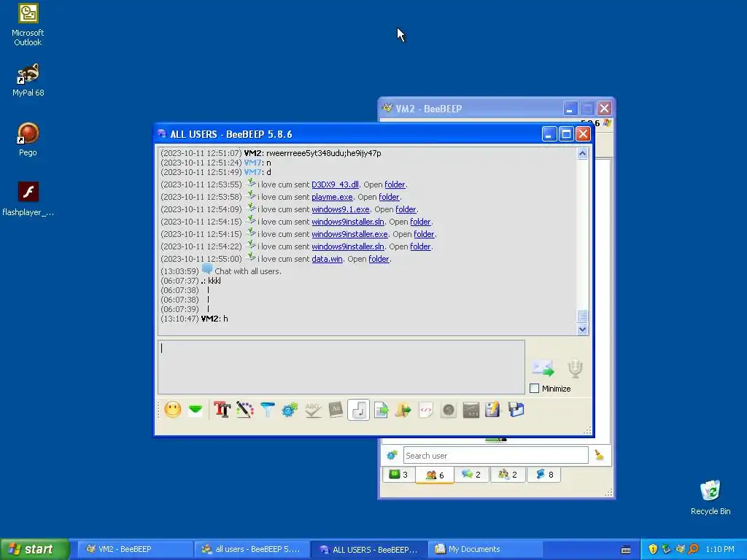Click the Search user field in VM2 window
Image resolution: width=747 pixels, height=560 pixels.
(495, 456)
